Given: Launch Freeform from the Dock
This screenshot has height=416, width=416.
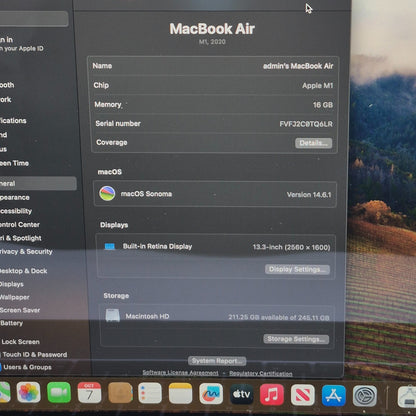Looking at the screenshot, I should tap(211, 394).
